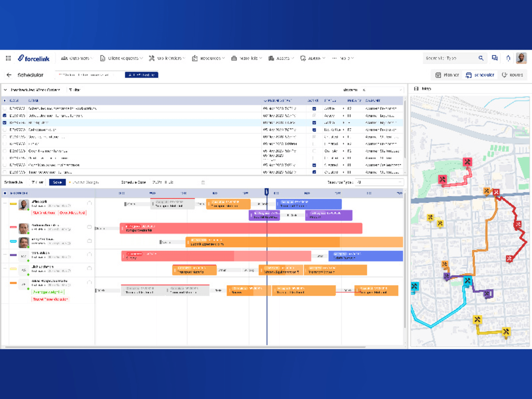Click the first resource's workload icon
Image resolution: width=532 pixels, height=399 pixels.
click(x=90, y=203)
